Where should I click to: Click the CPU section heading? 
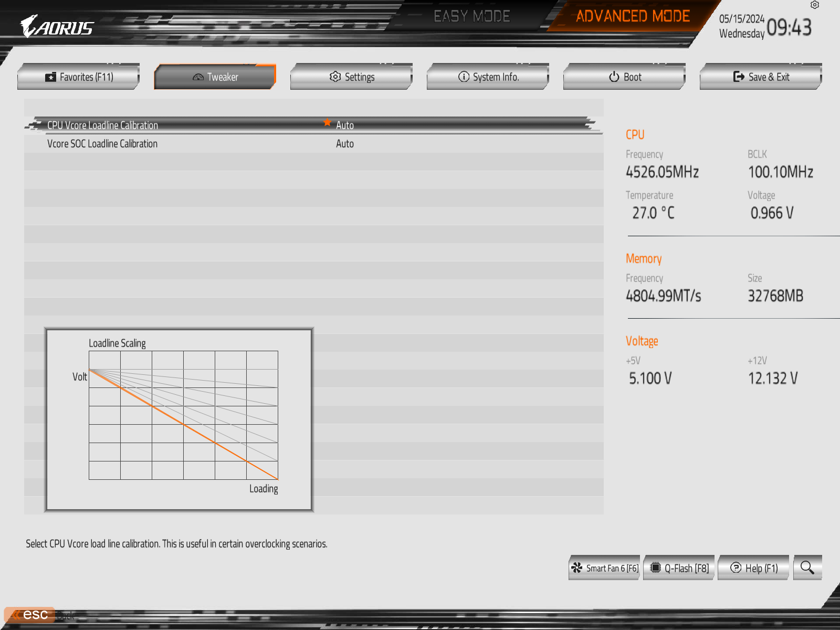tap(635, 135)
